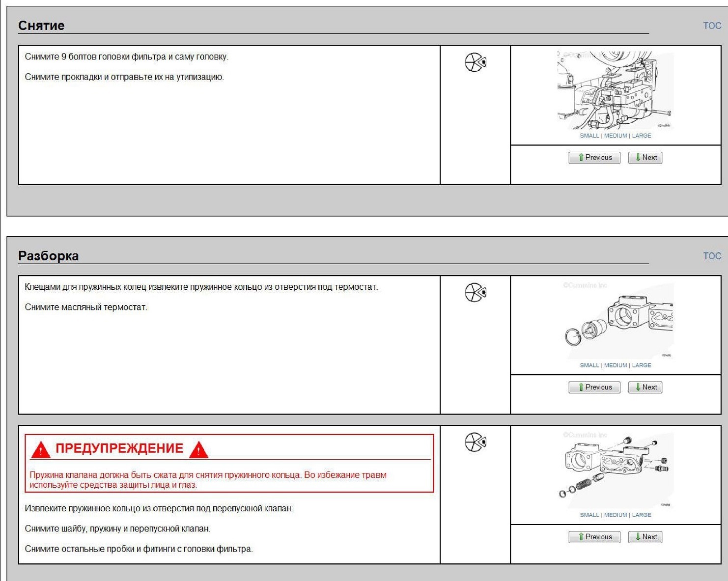
Task: Open the engine filter head illustration thumbnail
Action: coord(615,90)
